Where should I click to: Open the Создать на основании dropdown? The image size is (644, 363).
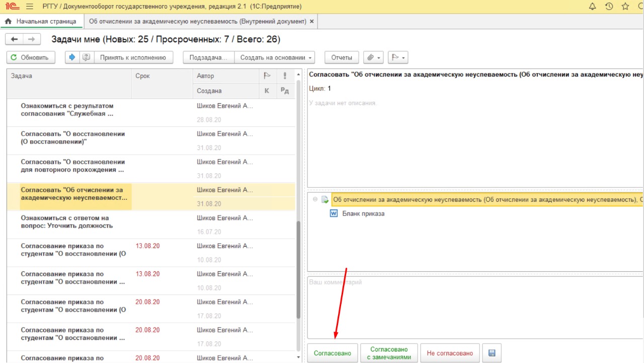coord(276,57)
